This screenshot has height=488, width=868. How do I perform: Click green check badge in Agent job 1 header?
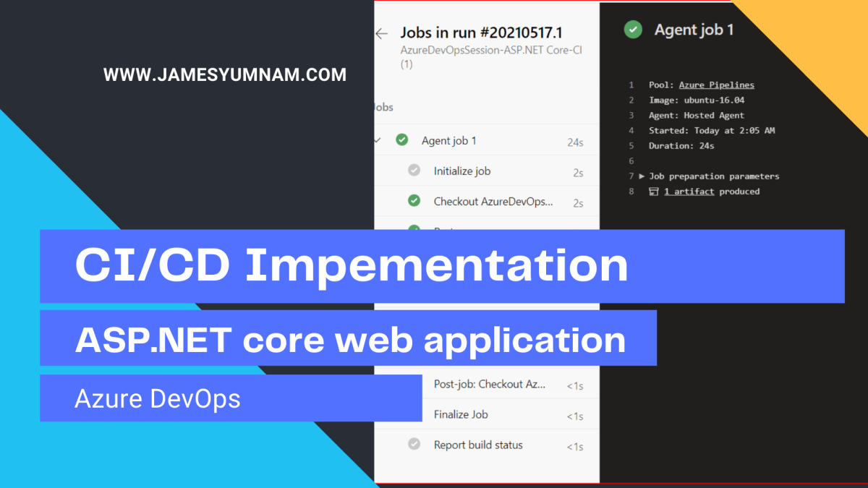(632, 30)
